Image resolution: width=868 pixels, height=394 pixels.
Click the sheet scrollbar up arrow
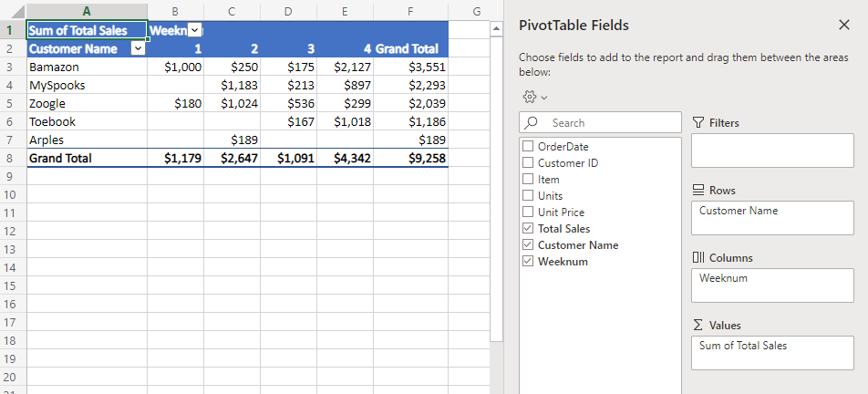497,29
